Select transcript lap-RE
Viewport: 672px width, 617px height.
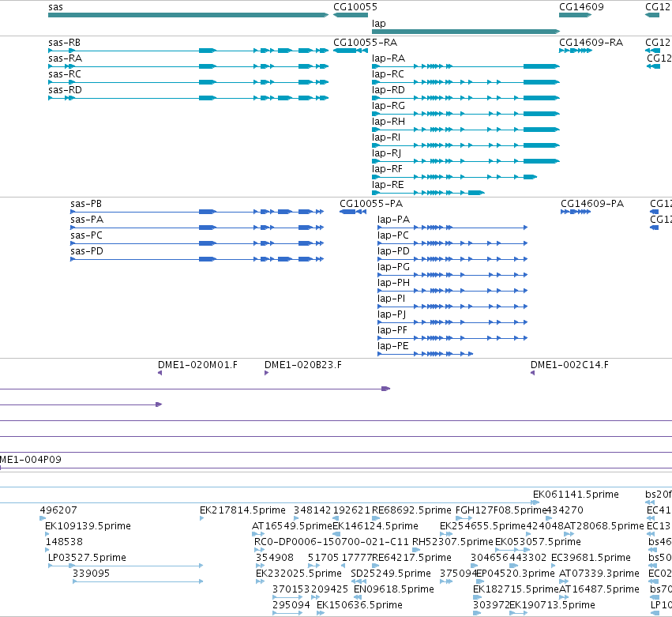[428, 193]
